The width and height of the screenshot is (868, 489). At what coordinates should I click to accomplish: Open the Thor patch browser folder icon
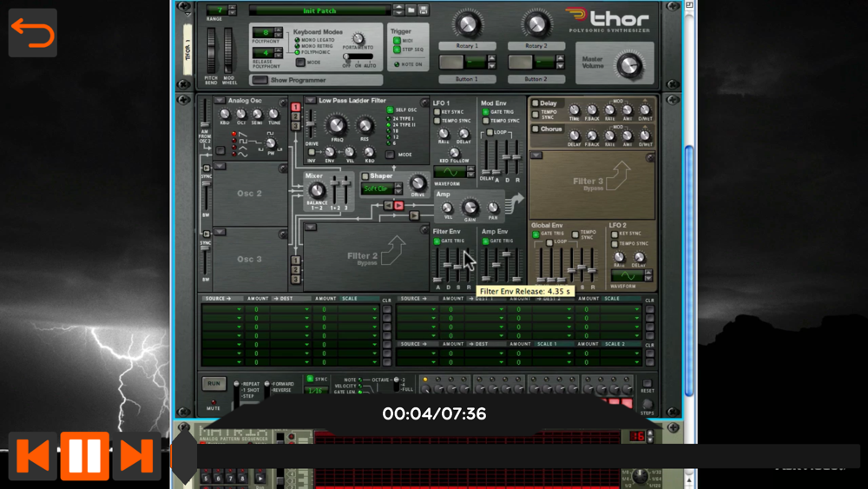click(411, 10)
